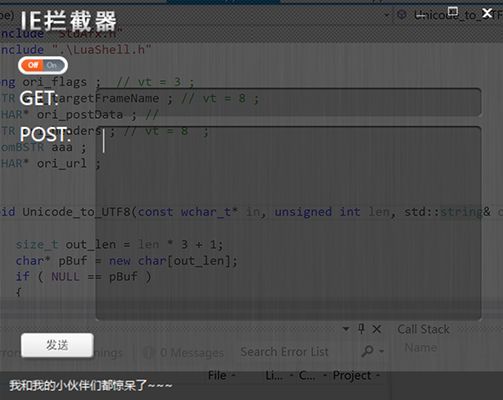Open the Error List panel dropdown arrow
This screenshot has height=400, width=503.
346,329
